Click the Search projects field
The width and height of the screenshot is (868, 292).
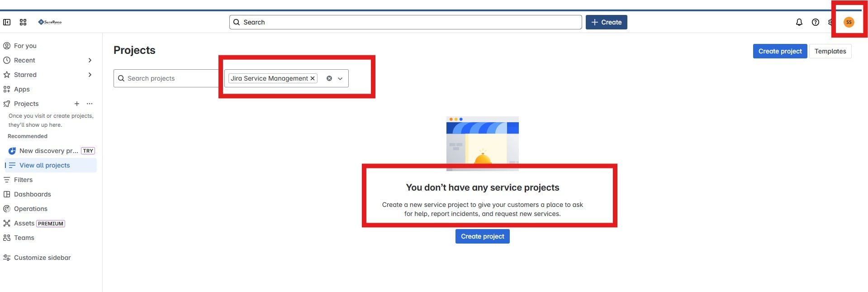(x=166, y=78)
